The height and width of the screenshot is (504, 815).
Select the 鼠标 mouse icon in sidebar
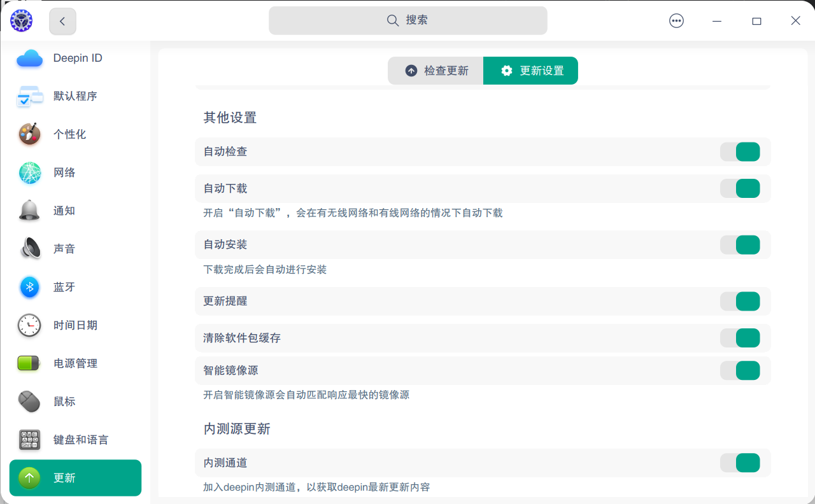[29, 402]
